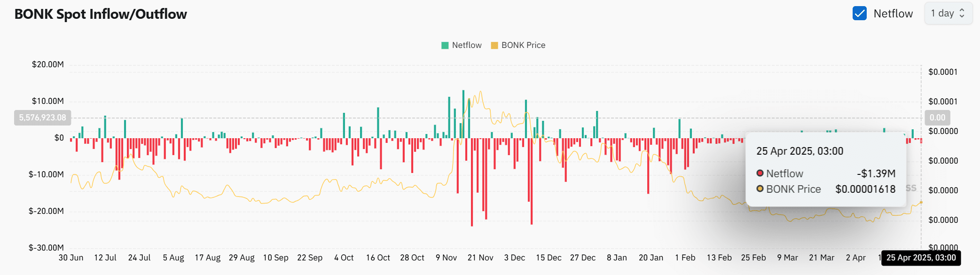Image resolution: width=980 pixels, height=275 pixels.
Task: Click the tooltip date header 25 Apr 2025
Action: pyautogui.click(x=800, y=151)
